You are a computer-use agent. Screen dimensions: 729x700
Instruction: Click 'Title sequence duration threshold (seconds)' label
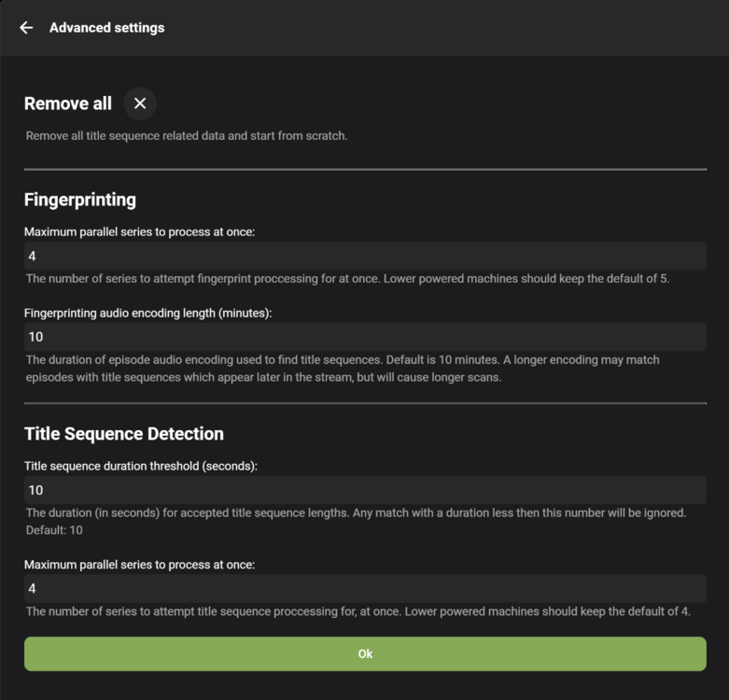pos(140,466)
